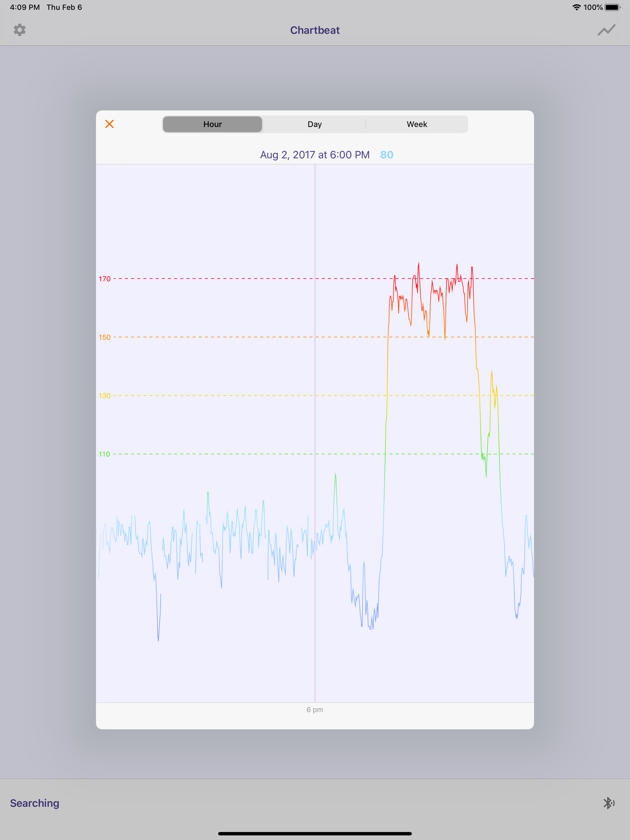The width and height of the screenshot is (630, 840).
Task: Tap the 6 pm time label below chart
Action: [315, 709]
